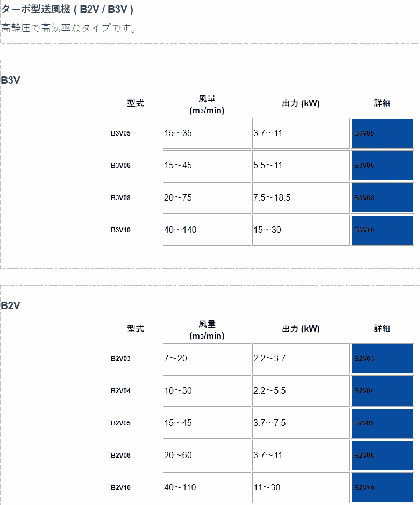The width and height of the screenshot is (420, 505).
Task: Click the 40～140 airflow cell
Action: [x=207, y=230]
